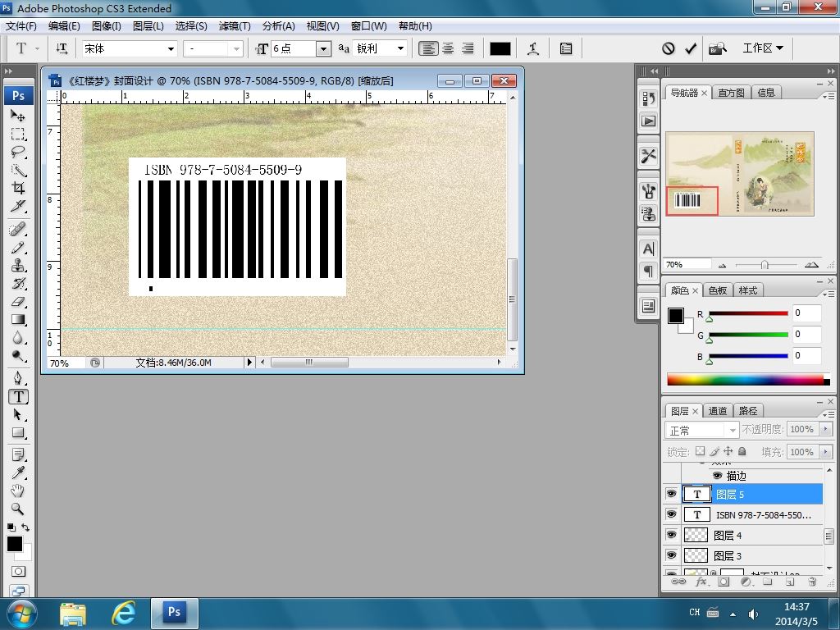Open layer fill slider arrow
This screenshot has width=840, height=630.
(x=825, y=452)
